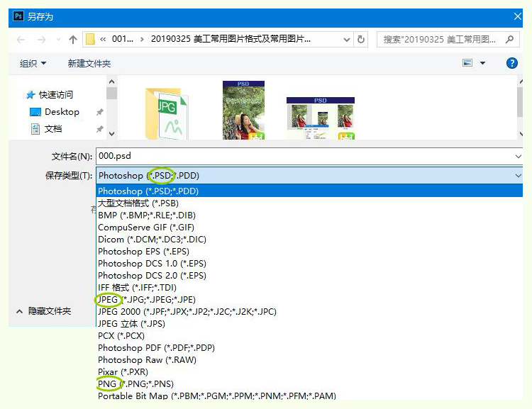
Task: Click the 001... breadcrumb segment
Action: [x=123, y=39]
